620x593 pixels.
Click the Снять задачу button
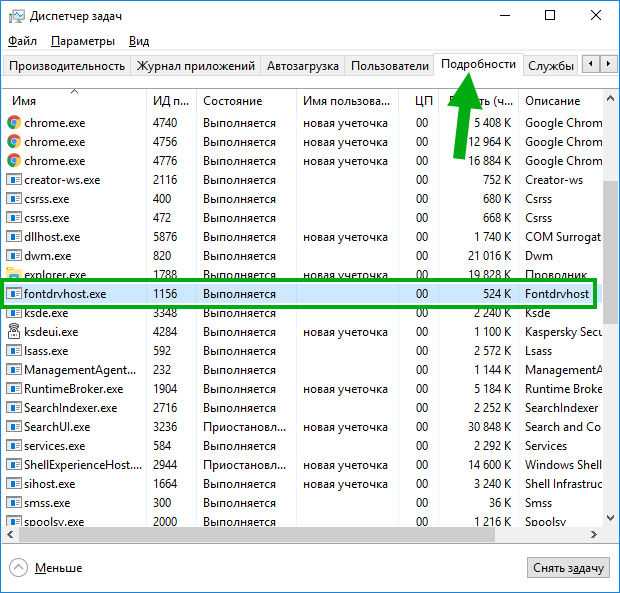tap(568, 568)
